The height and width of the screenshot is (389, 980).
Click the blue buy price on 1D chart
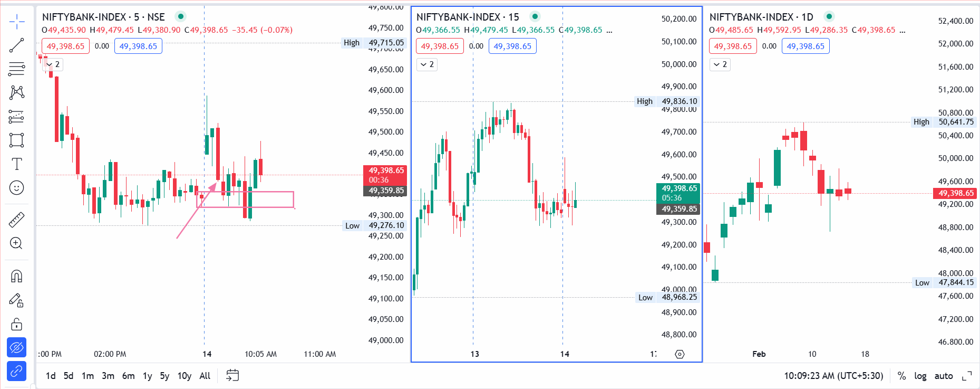[x=806, y=46]
